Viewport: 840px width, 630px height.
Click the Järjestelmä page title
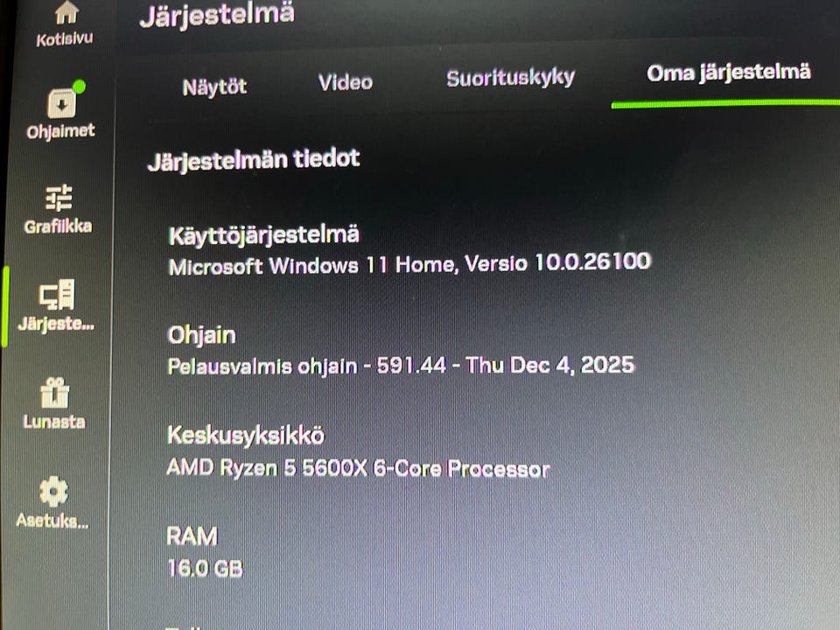pyautogui.click(x=217, y=15)
